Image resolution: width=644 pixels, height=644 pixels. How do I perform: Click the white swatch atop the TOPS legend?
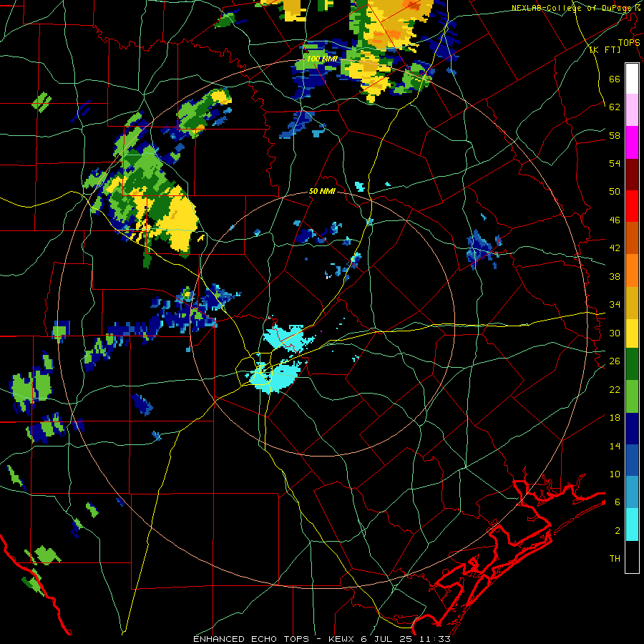[x=632, y=79]
